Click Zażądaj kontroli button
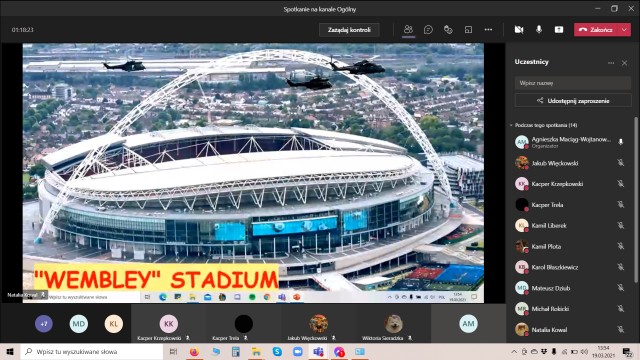 point(349,29)
